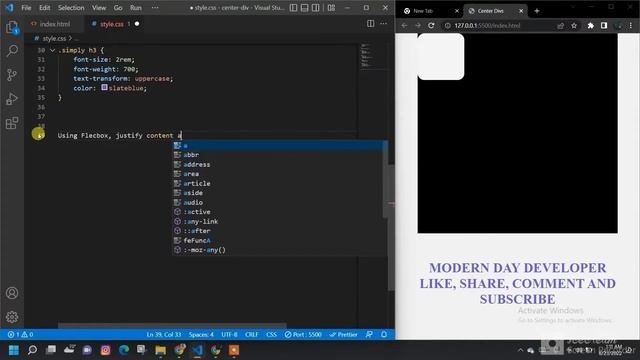This screenshot has height=360, width=640.
Task: Open the slateblue color picker swatch
Action: [104, 87]
